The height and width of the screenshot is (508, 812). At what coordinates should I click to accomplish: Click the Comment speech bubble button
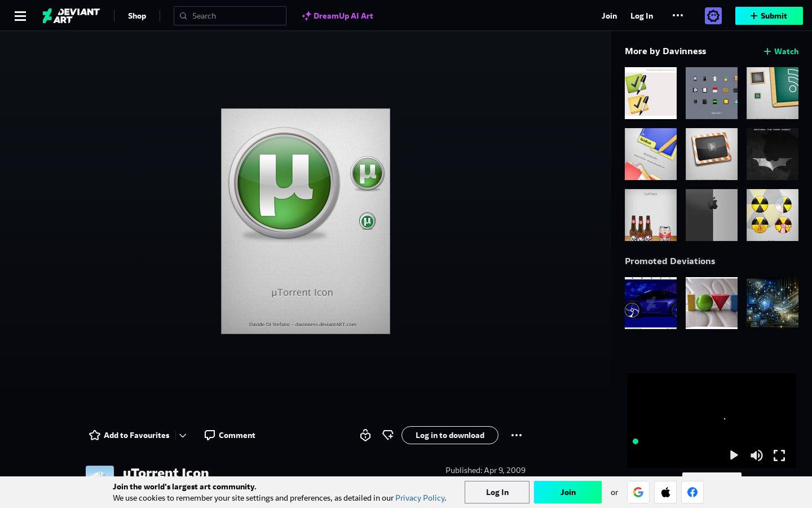point(230,435)
